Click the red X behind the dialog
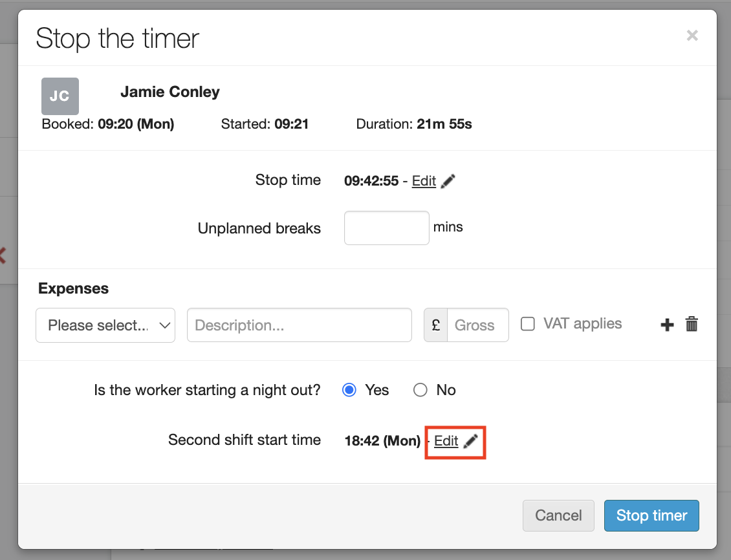Image resolution: width=731 pixels, height=560 pixels. tap(3, 255)
